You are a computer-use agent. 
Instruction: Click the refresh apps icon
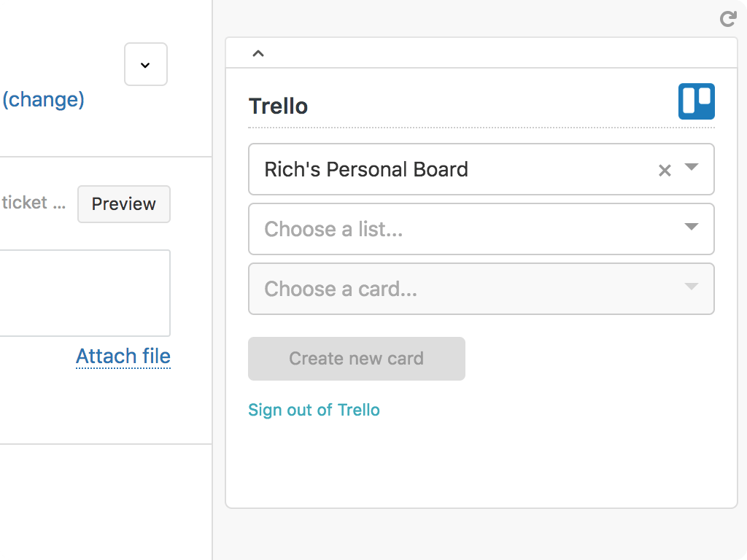coord(728,19)
